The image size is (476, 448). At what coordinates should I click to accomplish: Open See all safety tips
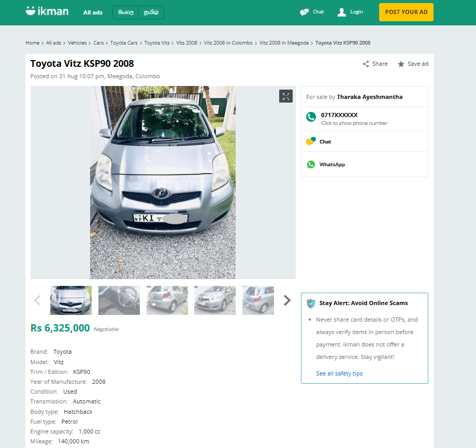pyautogui.click(x=339, y=373)
